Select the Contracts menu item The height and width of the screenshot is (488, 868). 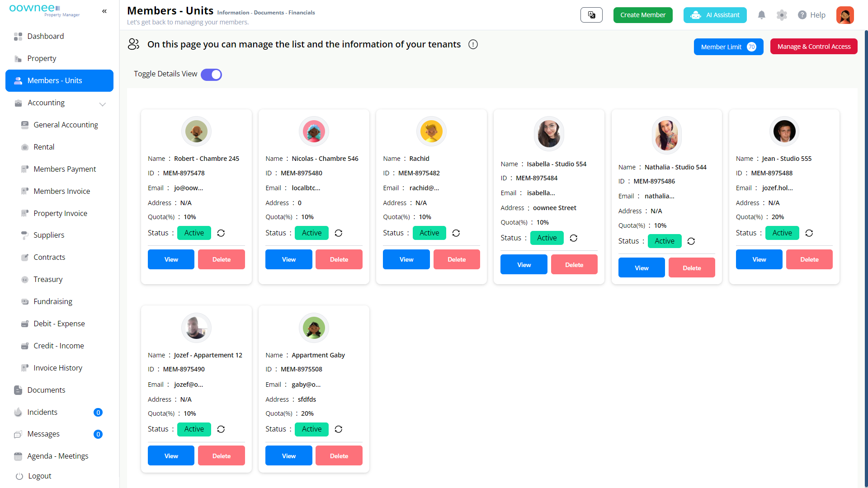click(49, 257)
